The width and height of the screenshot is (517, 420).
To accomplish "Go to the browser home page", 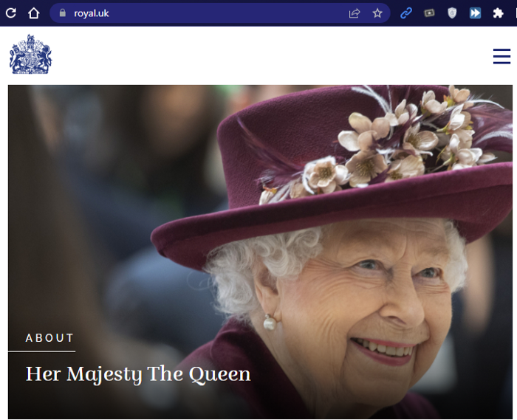I will point(34,13).
